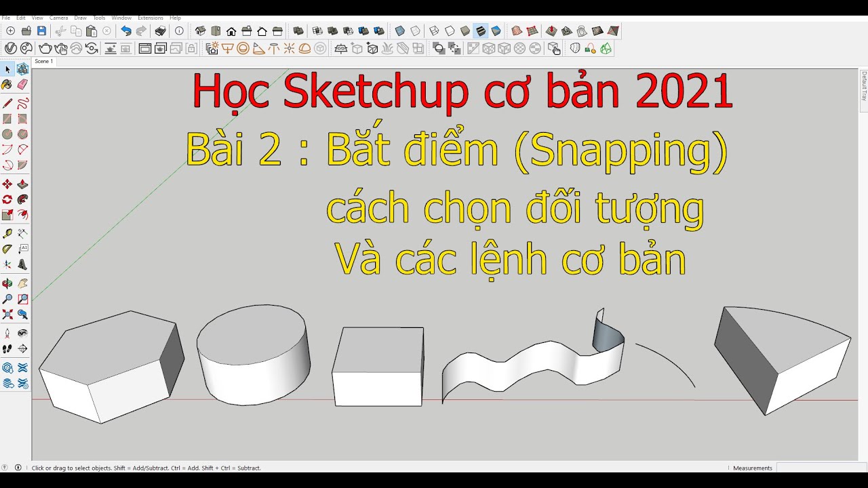Click the status bar info icon
This screenshot has height=488, width=868.
[x=18, y=468]
